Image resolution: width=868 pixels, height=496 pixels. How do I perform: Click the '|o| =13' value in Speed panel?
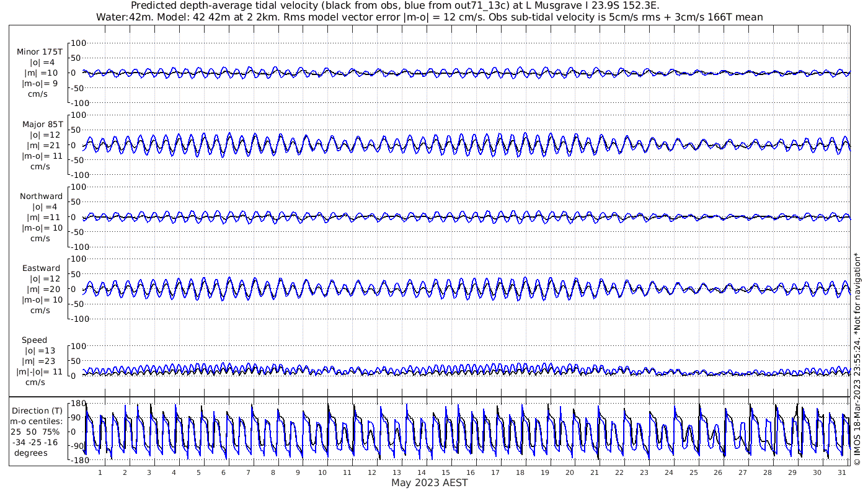[40, 351]
